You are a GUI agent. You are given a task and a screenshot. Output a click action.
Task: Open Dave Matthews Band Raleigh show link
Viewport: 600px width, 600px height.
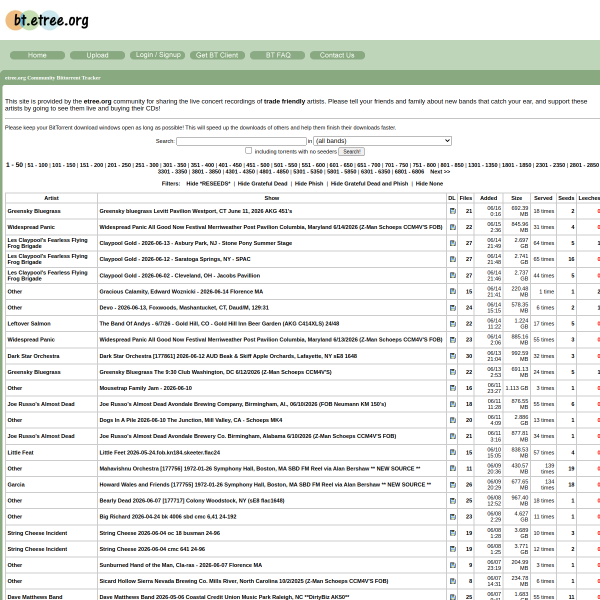[x=224, y=597]
